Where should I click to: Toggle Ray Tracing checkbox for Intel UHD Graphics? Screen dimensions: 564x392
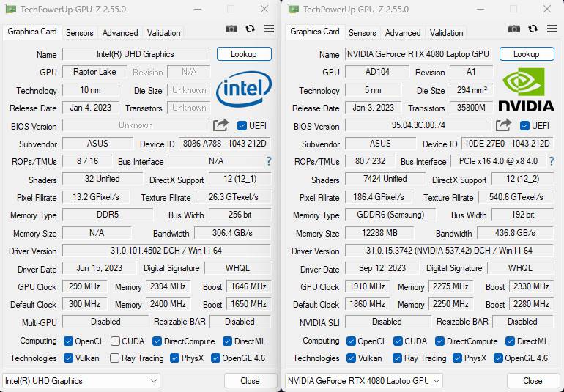pyautogui.click(x=114, y=358)
